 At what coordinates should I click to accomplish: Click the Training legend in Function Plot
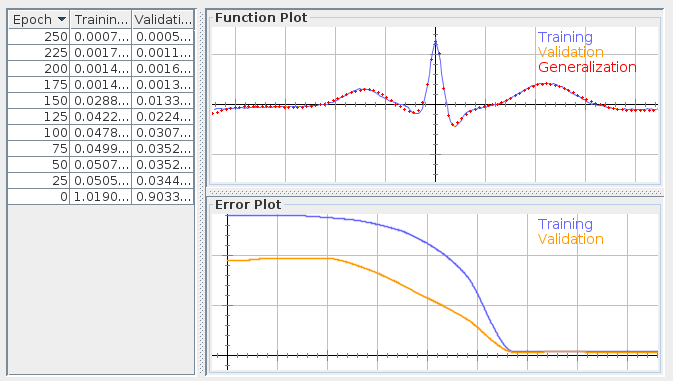(x=565, y=37)
